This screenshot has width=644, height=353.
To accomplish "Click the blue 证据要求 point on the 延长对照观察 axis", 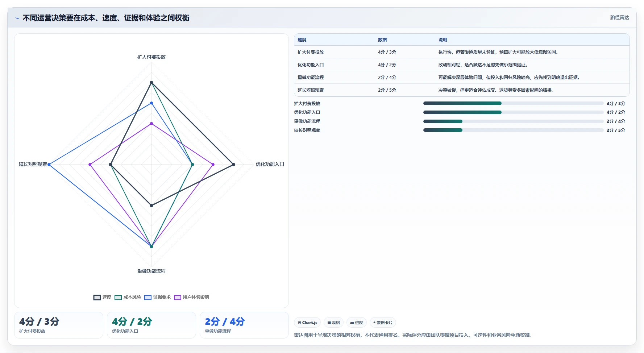I will pos(49,165).
